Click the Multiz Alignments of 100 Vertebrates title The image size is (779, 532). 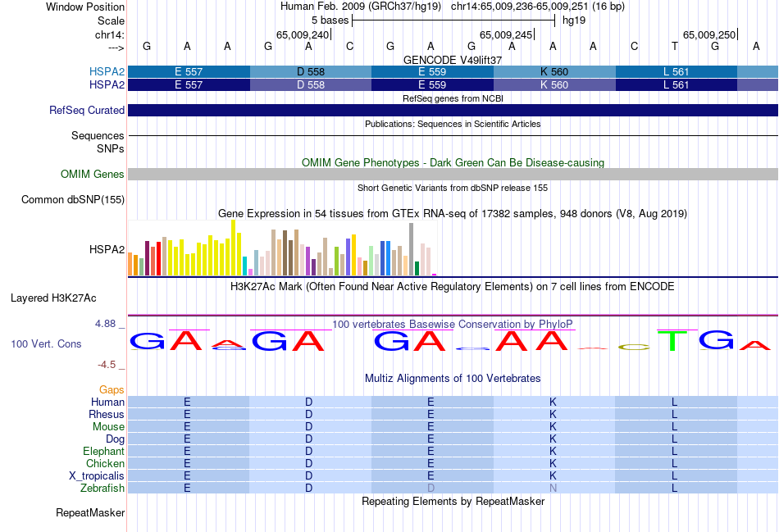pyautogui.click(x=453, y=378)
